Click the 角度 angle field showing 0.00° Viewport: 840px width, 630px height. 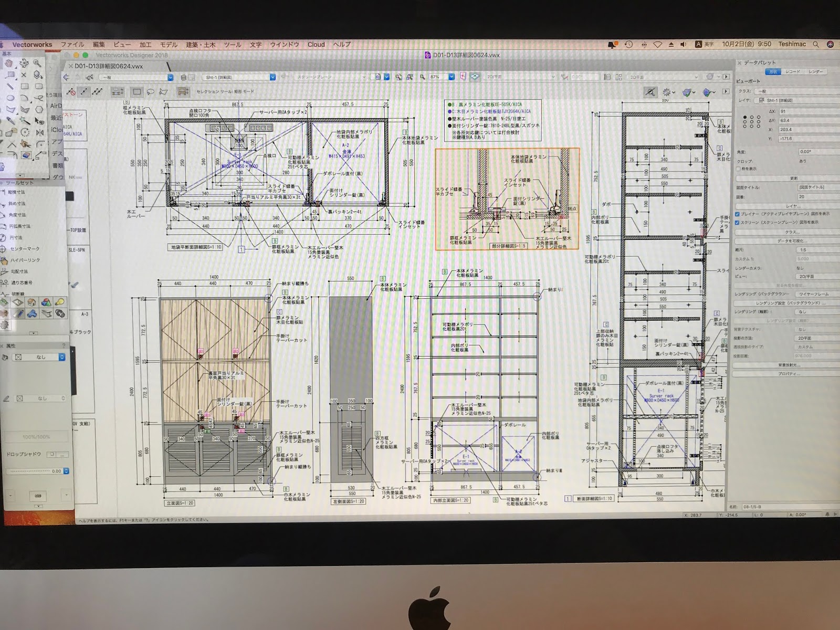point(820,152)
